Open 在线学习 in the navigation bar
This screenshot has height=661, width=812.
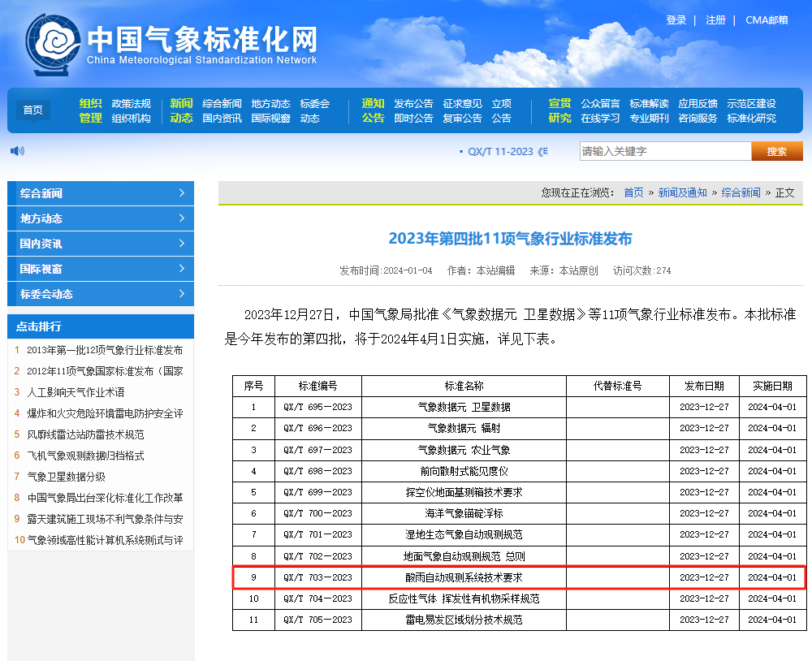click(x=600, y=118)
